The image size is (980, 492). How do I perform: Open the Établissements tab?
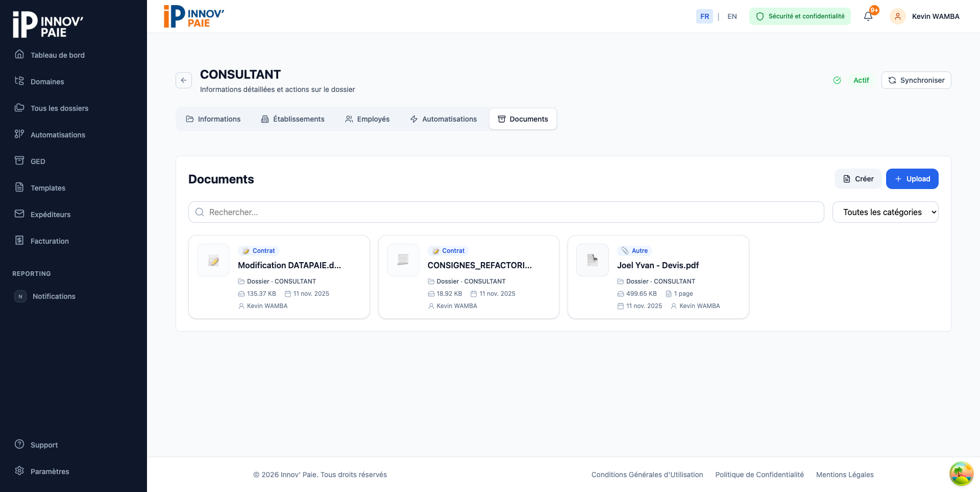point(292,119)
